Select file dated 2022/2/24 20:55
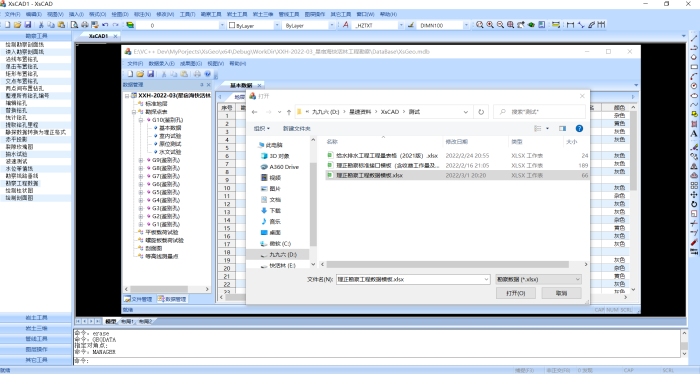700x374 pixels. tap(458, 156)
